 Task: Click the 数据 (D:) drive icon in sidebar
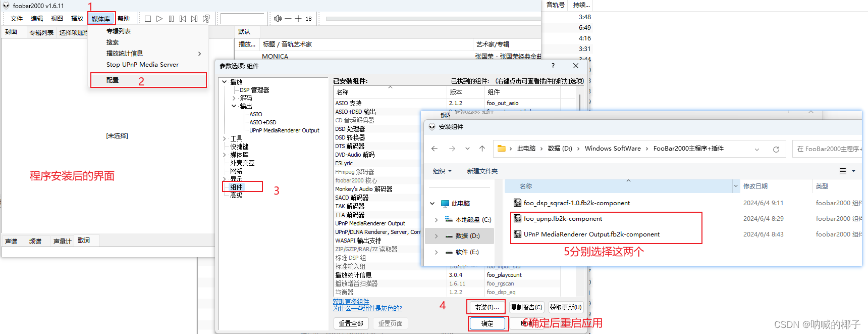(449, 236)
